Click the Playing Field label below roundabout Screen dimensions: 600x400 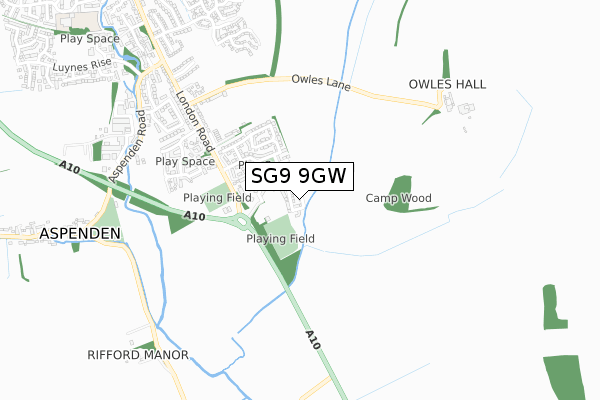pos(280,239)
